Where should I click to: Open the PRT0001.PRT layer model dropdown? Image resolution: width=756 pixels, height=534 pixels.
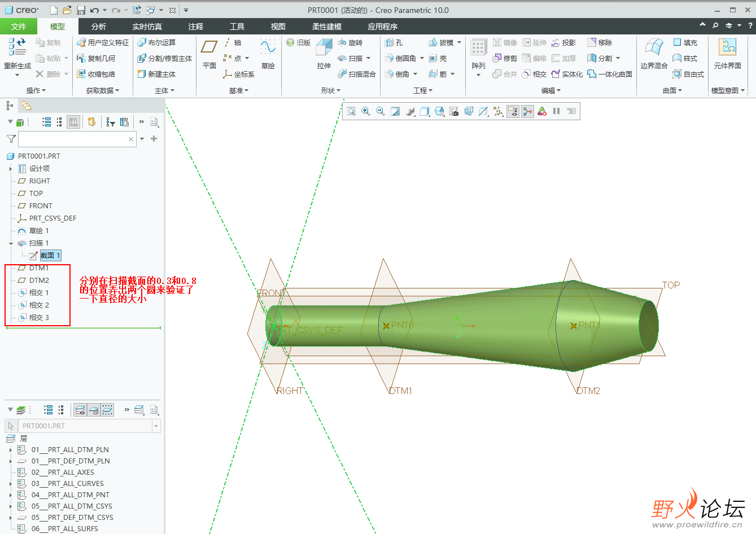pos(156,426)
